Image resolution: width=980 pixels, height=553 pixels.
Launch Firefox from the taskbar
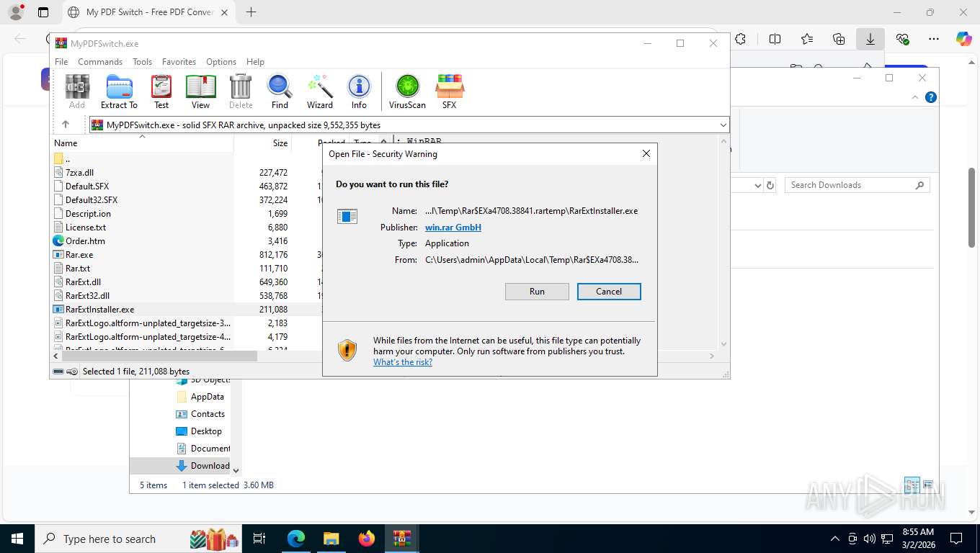tap(367, 539)
